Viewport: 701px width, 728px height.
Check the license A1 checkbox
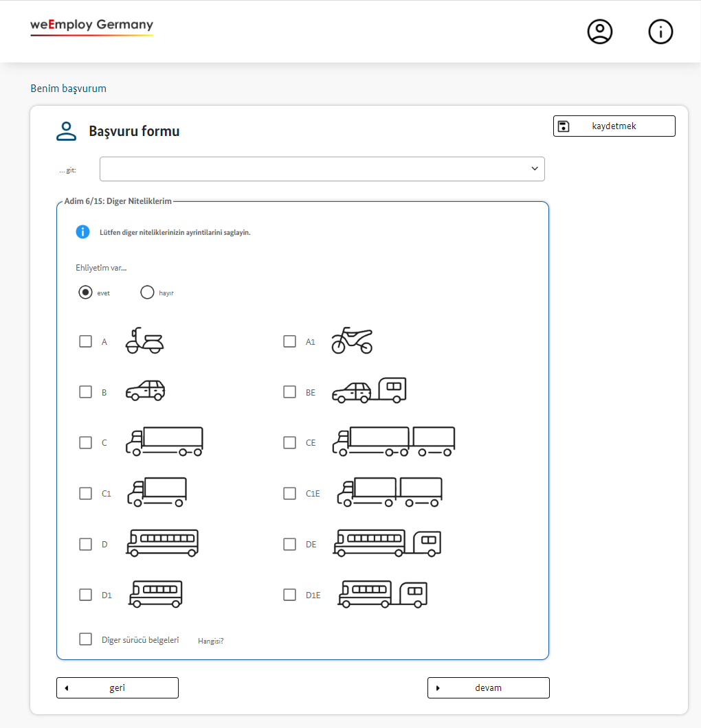289,341
